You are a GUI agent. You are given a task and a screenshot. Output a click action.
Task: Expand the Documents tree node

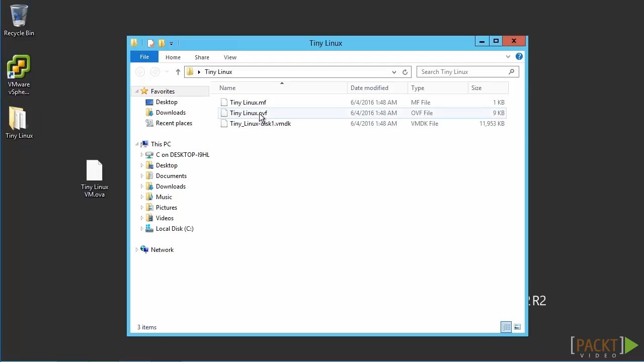tap(142, 176)
